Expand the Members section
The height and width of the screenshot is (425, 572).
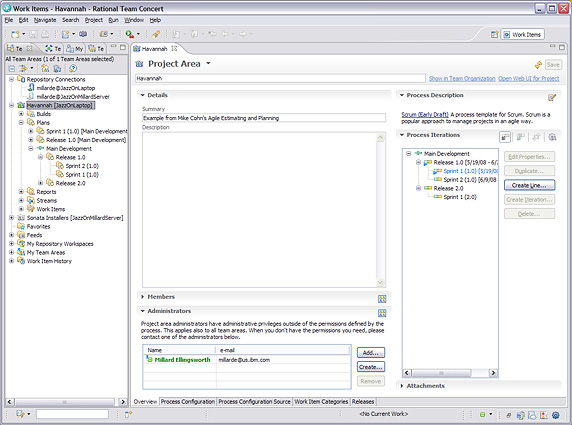click(x=143, y=297)
